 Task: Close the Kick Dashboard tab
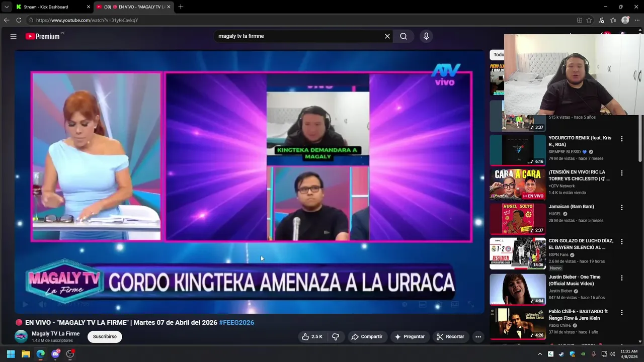coord(89,7)
